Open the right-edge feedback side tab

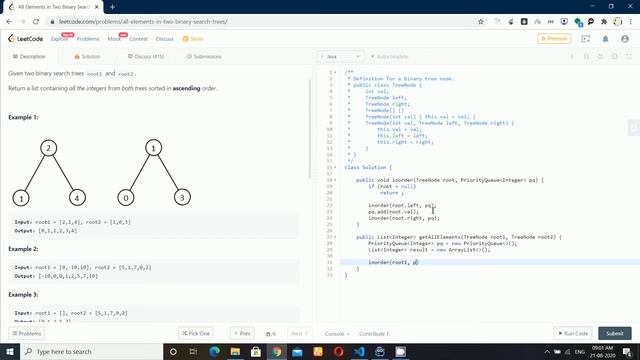pyautogui.click(x=633, y=128)
